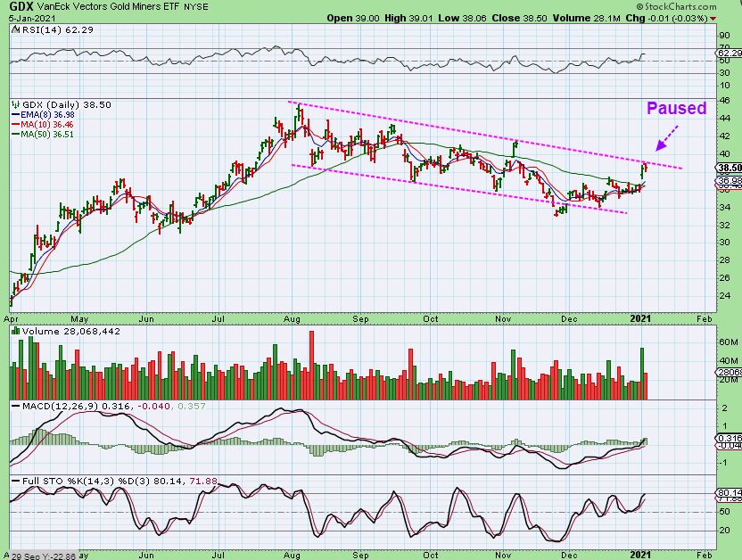Click the tallest red volume bar in August
The width and height of the screenshot is (742, 560).
pos(311,365)
